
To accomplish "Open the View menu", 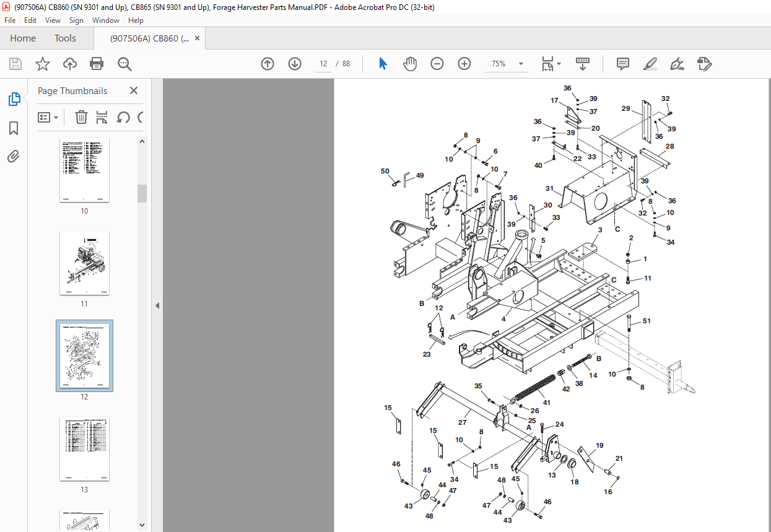I will point(53,20).
